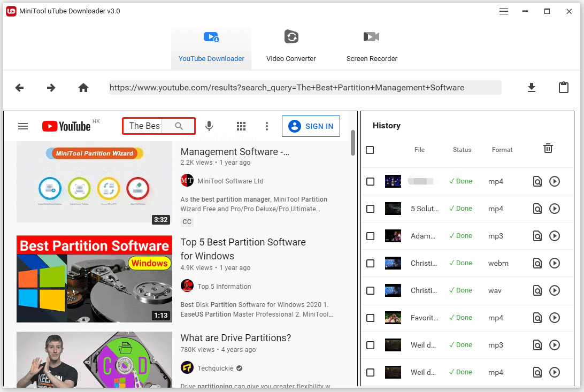Click the Best Partition Software Windows thumbnail
This screenshot has height=392, width=584.
pyautogui.click(x=94, y=279)
